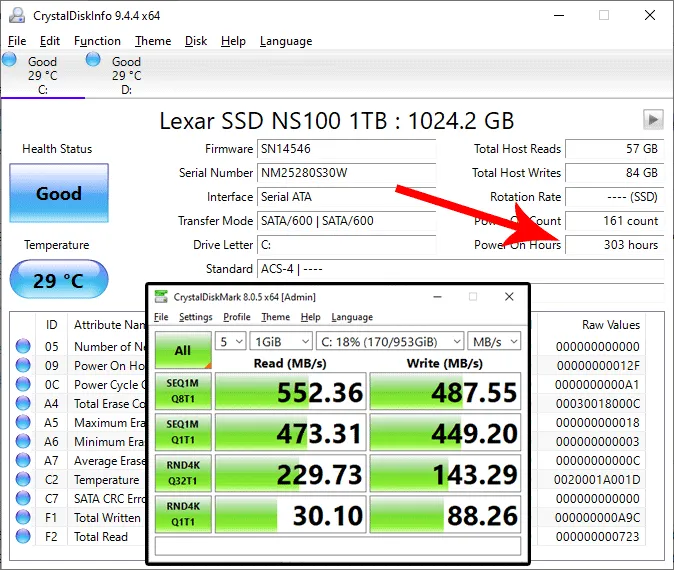Open test size dropdown showing 1GiB
The height and width of the screenshot is (570, 674).
[x=281, y=341]
